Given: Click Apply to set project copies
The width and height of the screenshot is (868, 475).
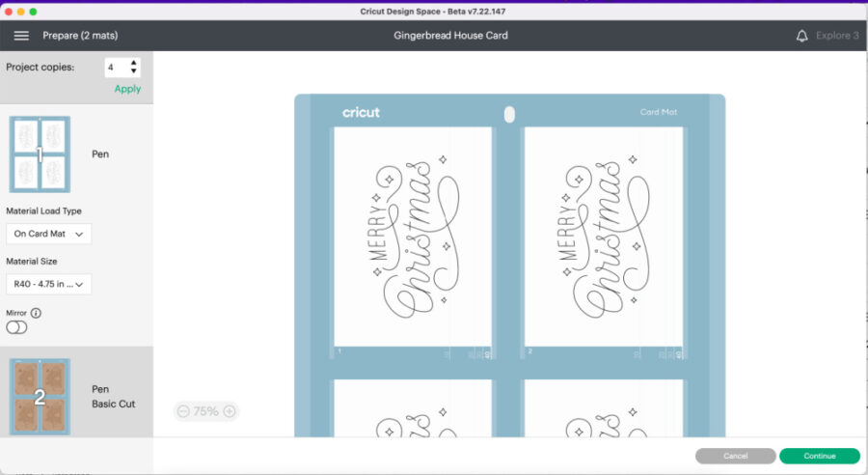Looking at the screenshot, I should [127, 89].
